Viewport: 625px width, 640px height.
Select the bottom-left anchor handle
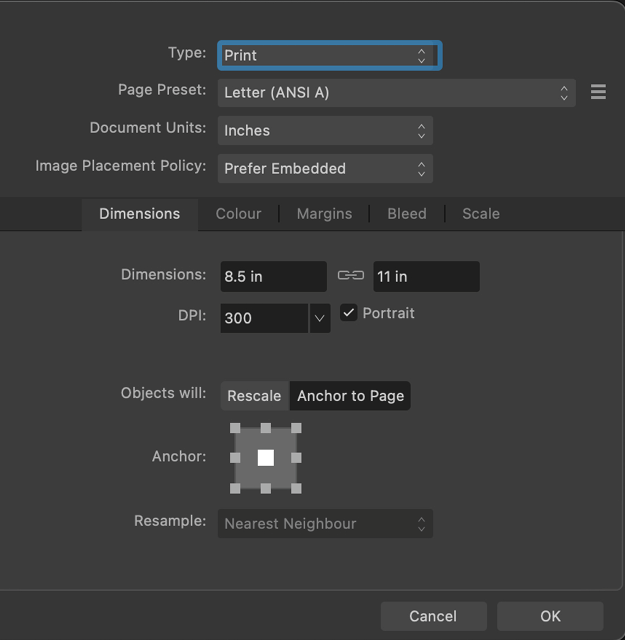point(236,488)
